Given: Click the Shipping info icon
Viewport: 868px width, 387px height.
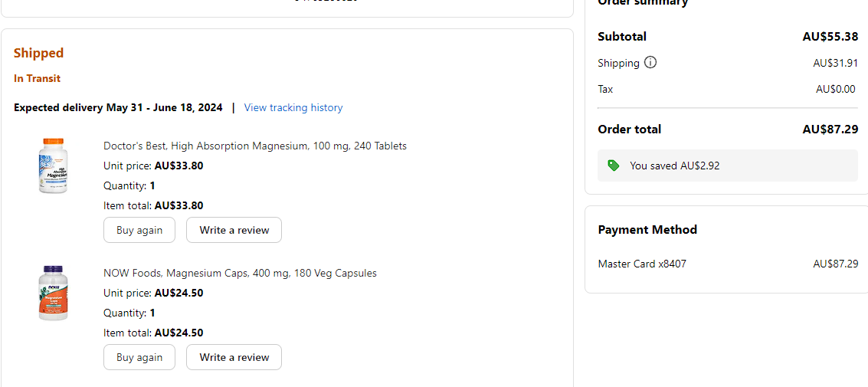Looking at the screenshot, I should (x=651, y=63).
